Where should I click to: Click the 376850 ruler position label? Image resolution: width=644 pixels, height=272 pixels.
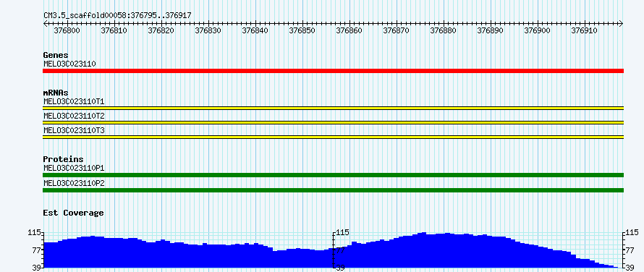click(x=302, y=30)
